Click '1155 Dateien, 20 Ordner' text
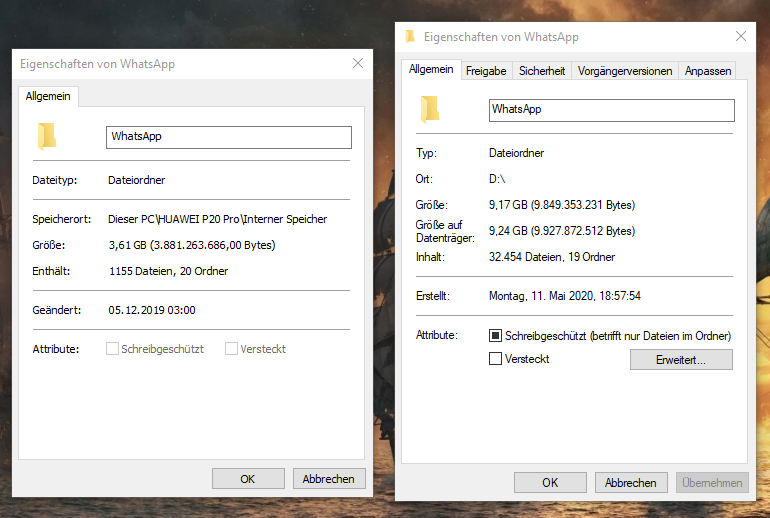This screenshot has height=518, width=770. (168, 271)
